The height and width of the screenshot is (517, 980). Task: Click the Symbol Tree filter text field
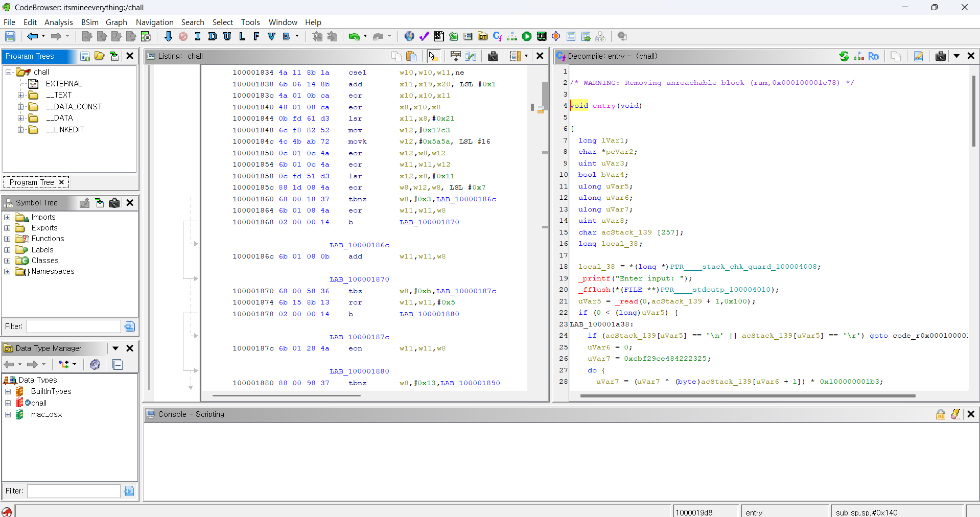click(74, 326)
